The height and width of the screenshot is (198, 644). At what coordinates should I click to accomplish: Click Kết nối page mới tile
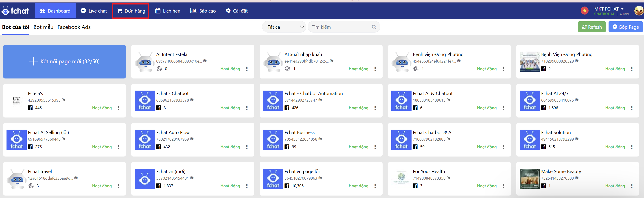pyautogui.click(x=64, y=61)
